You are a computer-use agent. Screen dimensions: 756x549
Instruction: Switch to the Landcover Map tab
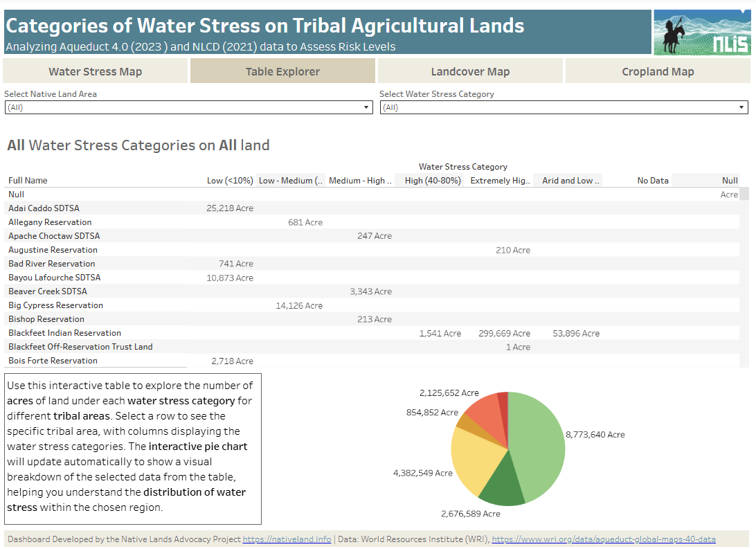point(470,71)
